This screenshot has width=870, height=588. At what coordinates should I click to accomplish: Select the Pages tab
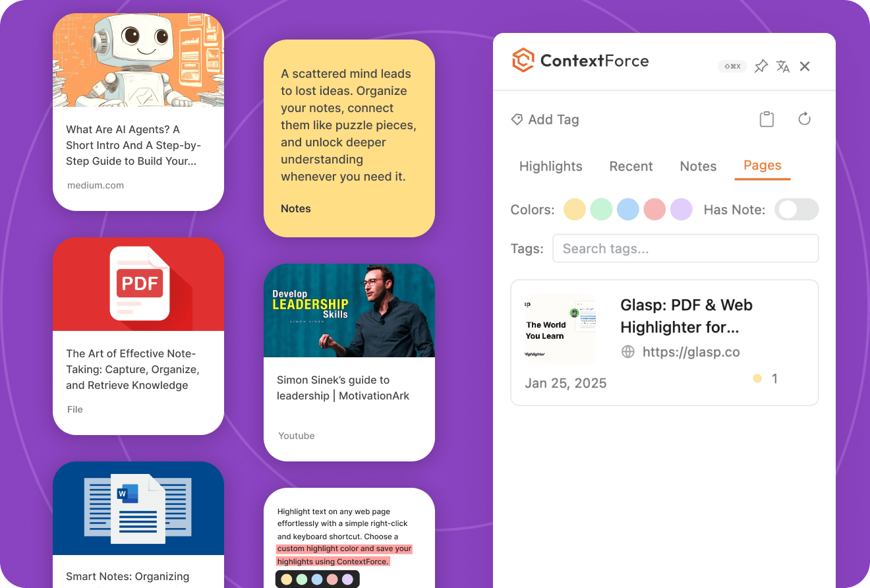tap(762, 165)
